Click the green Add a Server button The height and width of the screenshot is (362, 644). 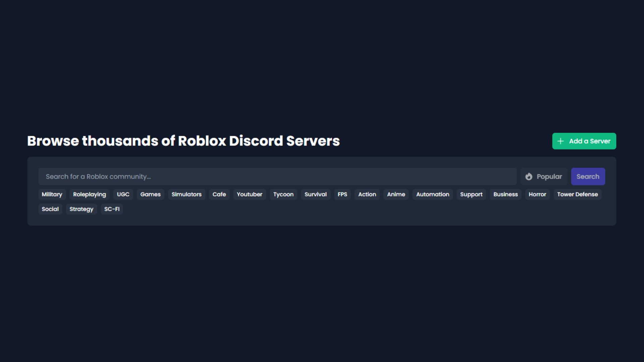tap(584, 141)
